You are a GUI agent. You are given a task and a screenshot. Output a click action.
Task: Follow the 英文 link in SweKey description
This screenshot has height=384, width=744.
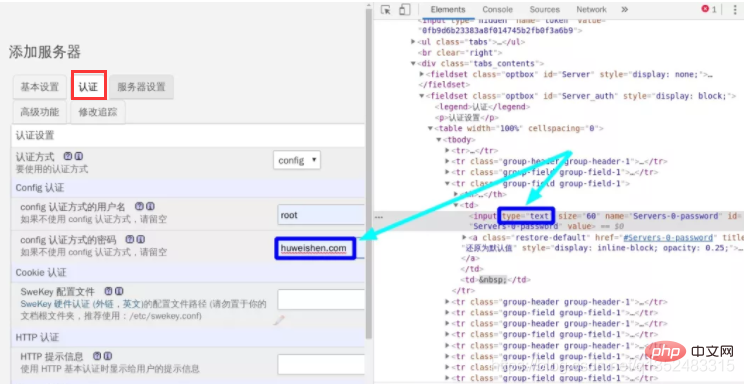(131, 304)
